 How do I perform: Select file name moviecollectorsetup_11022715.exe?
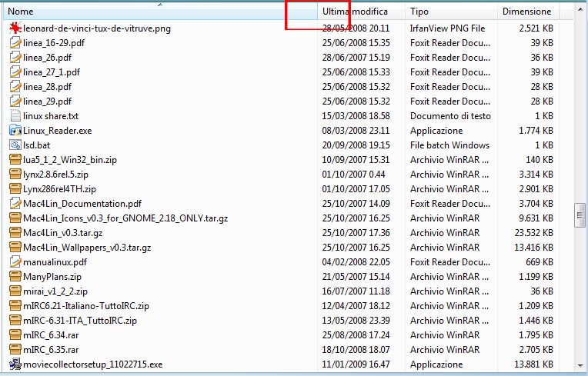coord(92,364)
